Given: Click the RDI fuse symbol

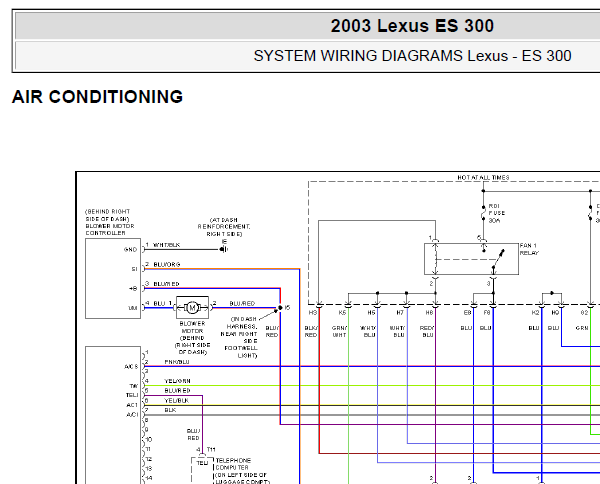Looking at the screenshot, I should pyautogui.click(x=483, y=213).
